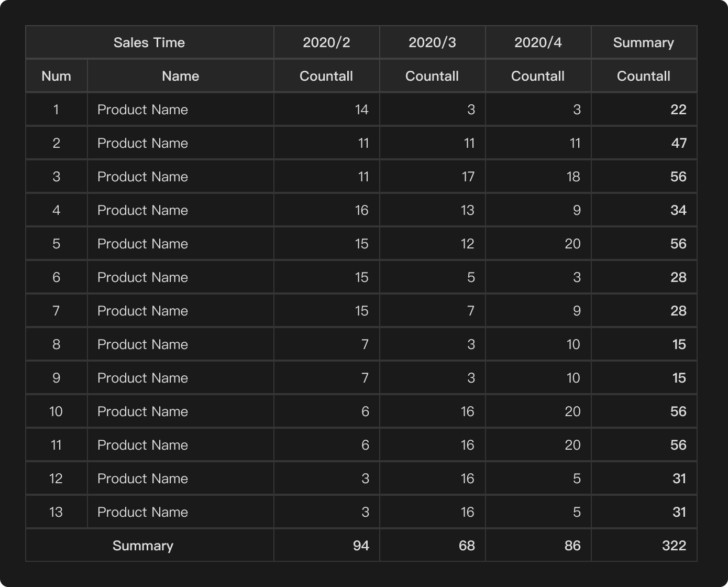Select the 2020/3 column header
This screenshot has width=728, height=587.
432,42
